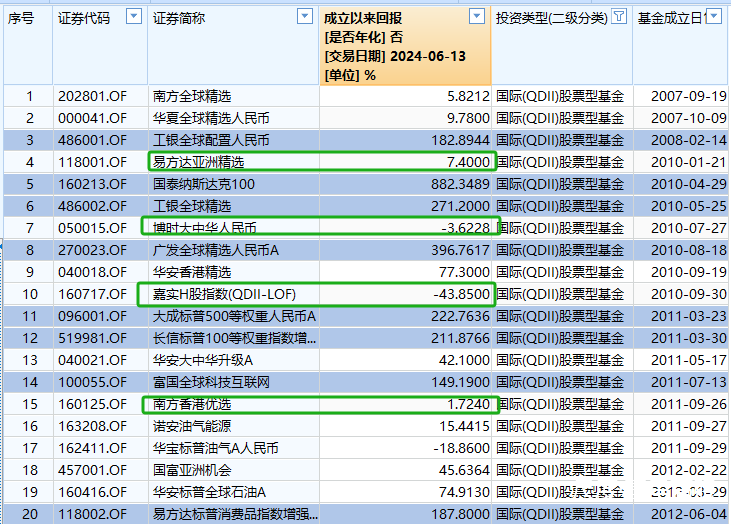Click inception date 2012-06-04
The width and height of the screenshot is (731, 524).
(689, 514)
